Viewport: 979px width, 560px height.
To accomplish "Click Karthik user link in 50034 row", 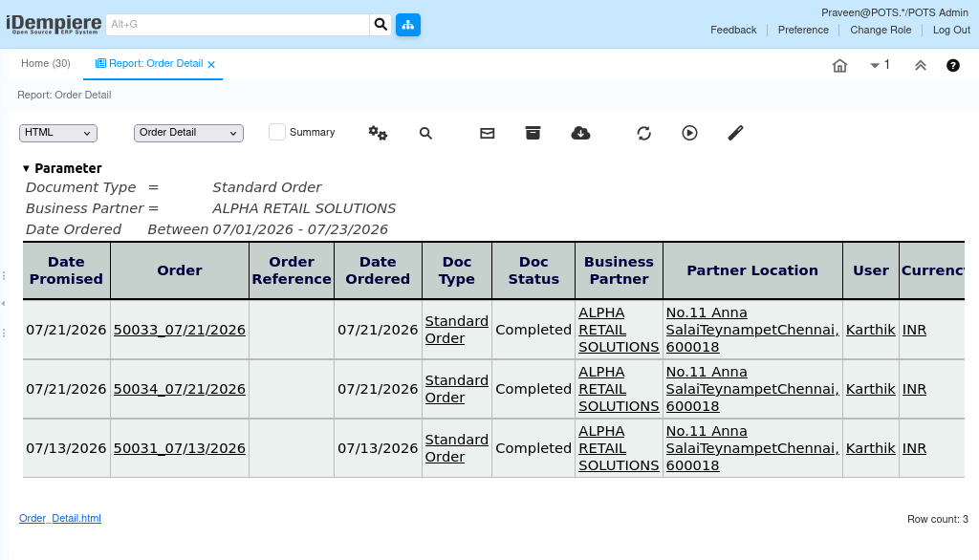I will pos(870,389).
